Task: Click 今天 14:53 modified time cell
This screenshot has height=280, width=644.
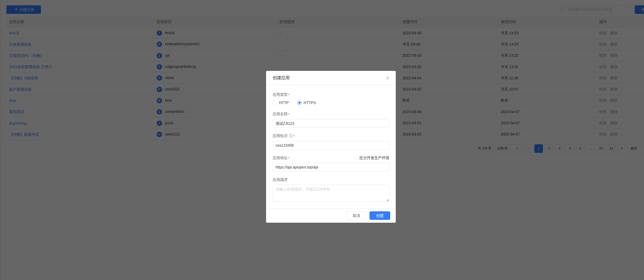Action: point(509,33)
